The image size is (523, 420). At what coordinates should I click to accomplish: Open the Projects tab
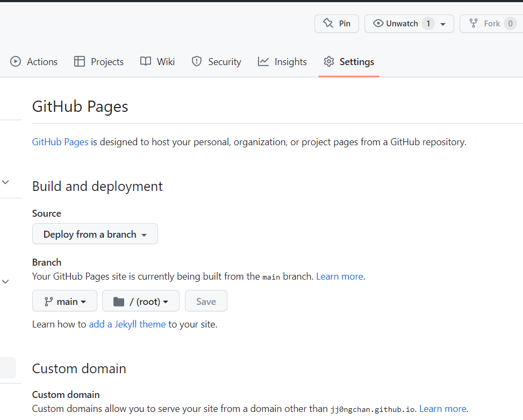[99, 62]
